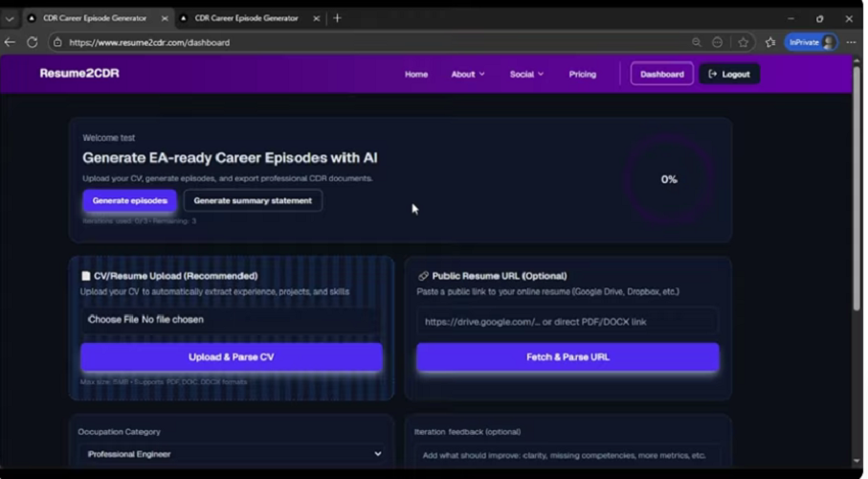Click the Dashboard button
Viewport: 868px width, 479px height.
point(662,75)
